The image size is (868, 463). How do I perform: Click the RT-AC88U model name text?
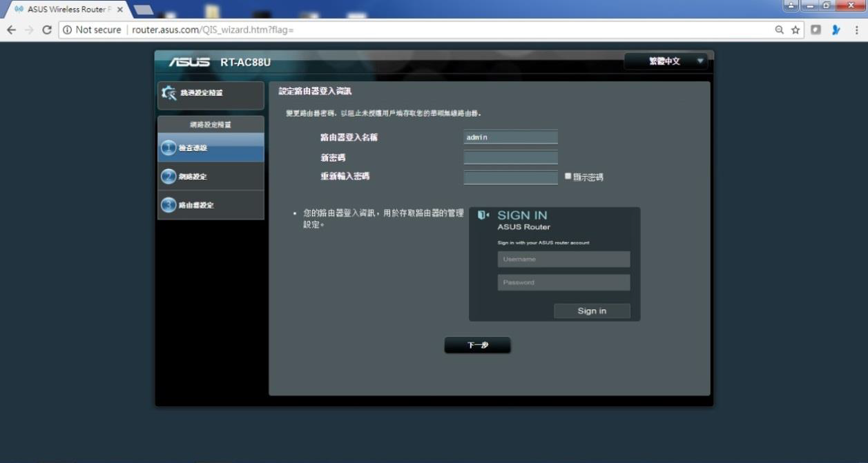coord(245,62)
